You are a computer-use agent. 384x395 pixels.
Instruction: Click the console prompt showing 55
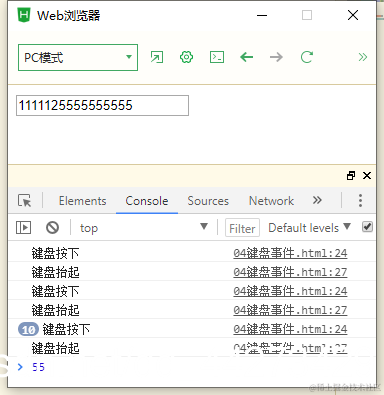(x=192, y=367)
